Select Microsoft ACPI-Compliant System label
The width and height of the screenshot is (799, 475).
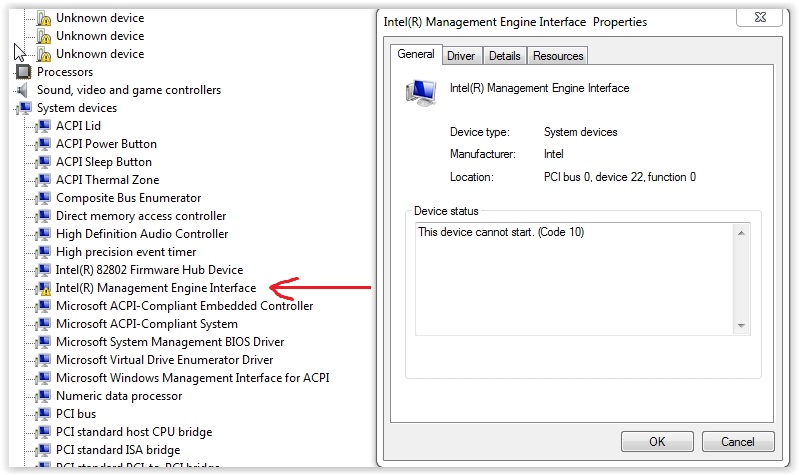coord(147,324)
